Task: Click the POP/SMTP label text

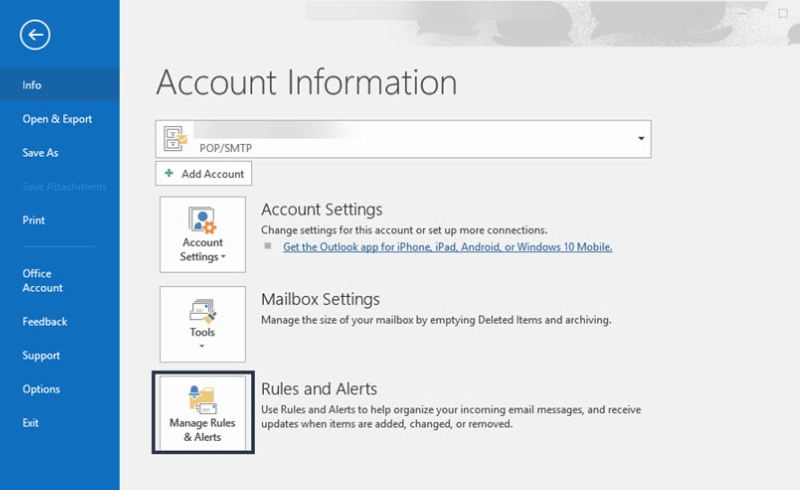Action: [226, 148]
